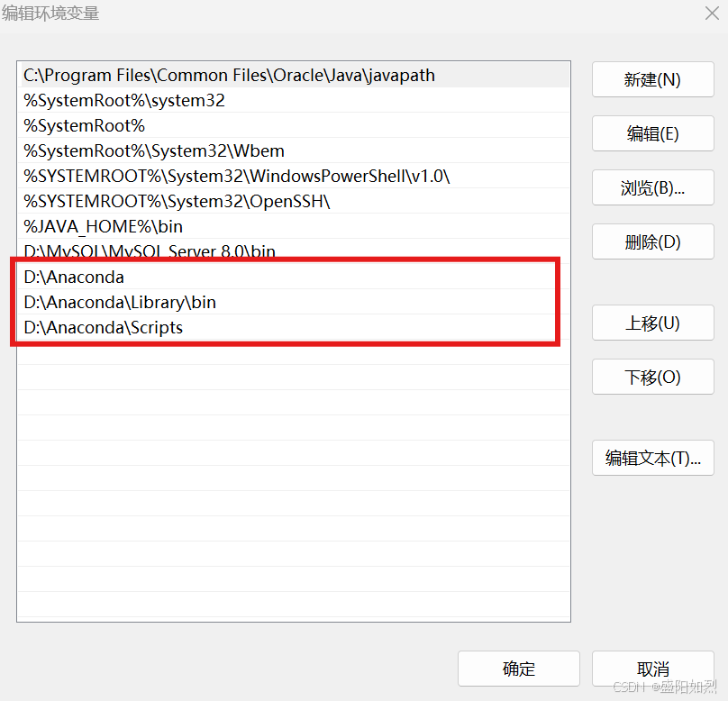The image size is (728, 701).
Task: Click the 删除(D) button
Action: (653, 241)
